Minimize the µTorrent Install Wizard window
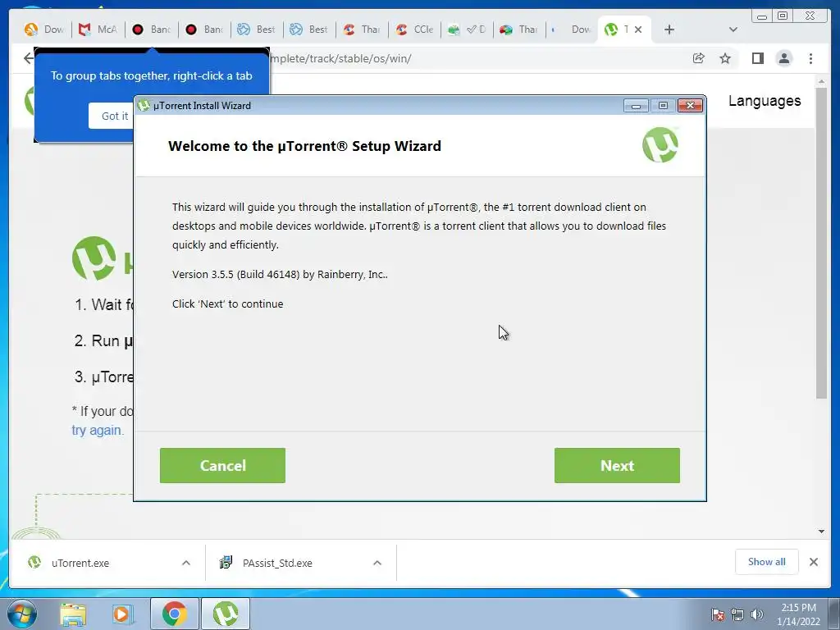This screenshot has width=840, height=630. [636, 106]
